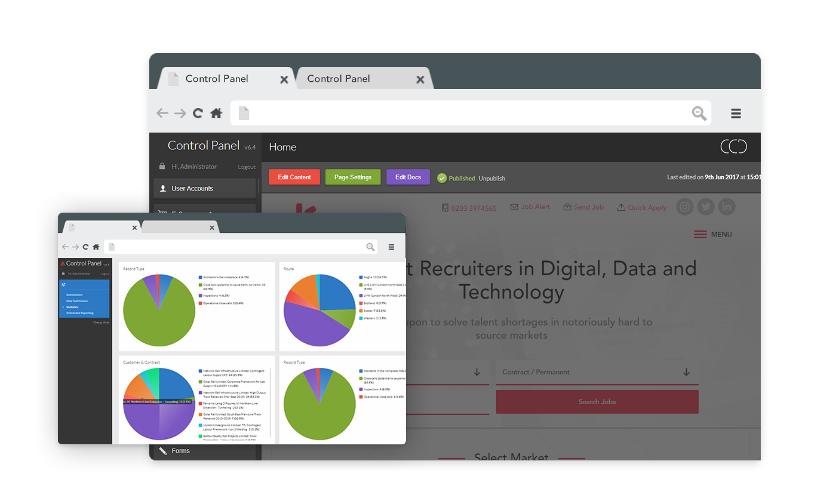Click the Instagram icon in site header
Image resolution: width=836 pixels, height=504 pixels.
685,207
